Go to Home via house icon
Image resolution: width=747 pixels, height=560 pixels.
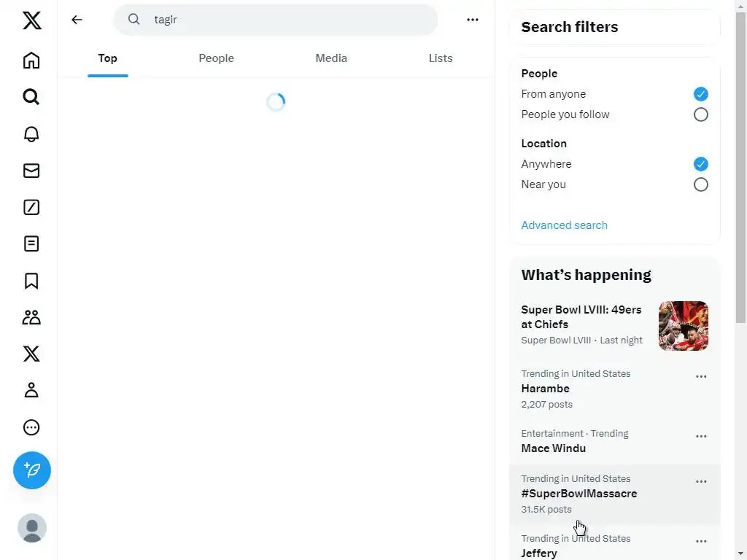(31, 61)
